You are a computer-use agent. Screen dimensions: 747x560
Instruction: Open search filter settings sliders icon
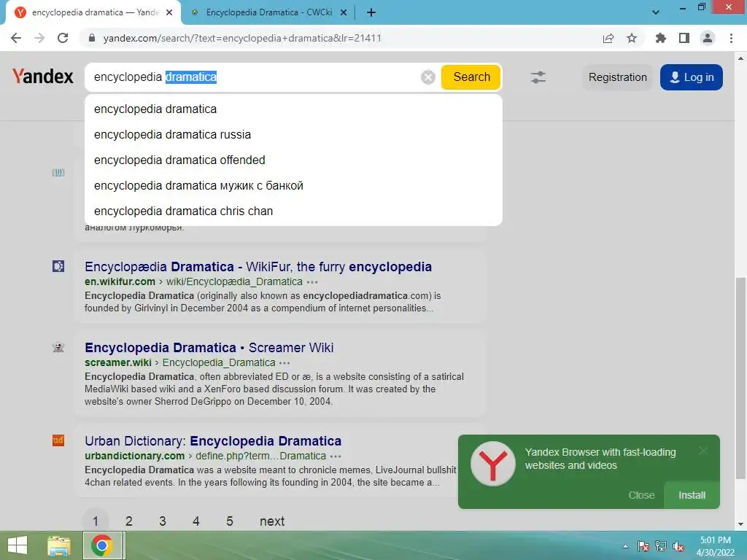click(538, 77)
